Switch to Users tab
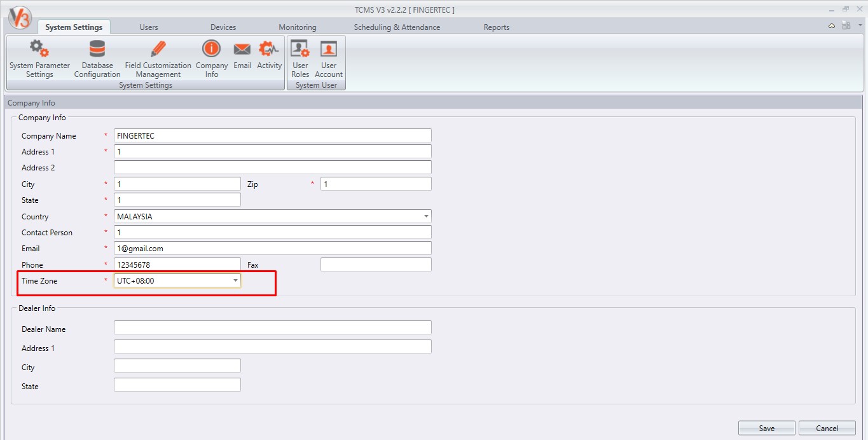 [149, 27]
